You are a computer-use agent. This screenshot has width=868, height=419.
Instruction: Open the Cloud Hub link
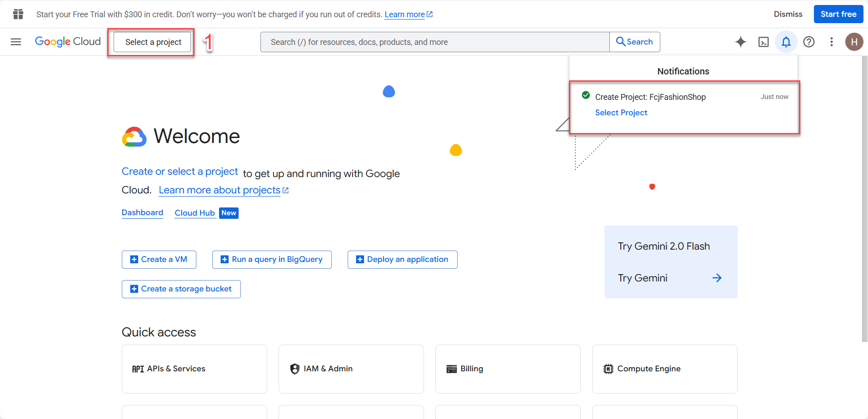point(195,213)
